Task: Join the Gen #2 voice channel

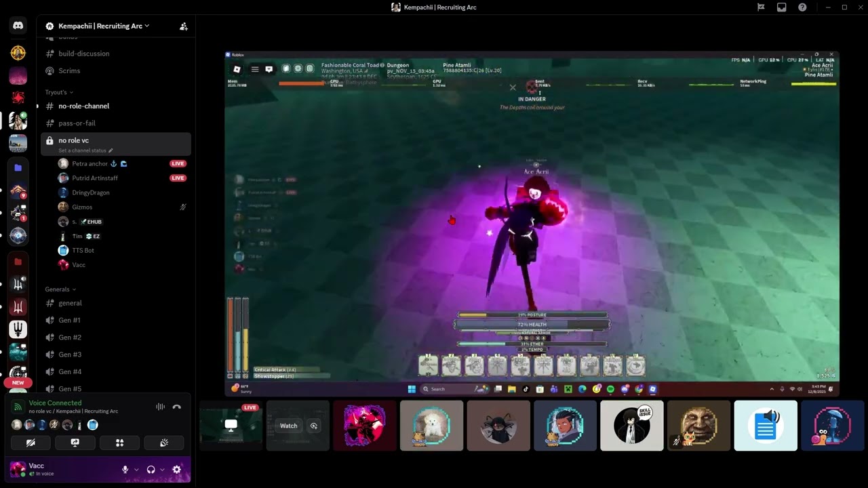Action: (116, 338)
